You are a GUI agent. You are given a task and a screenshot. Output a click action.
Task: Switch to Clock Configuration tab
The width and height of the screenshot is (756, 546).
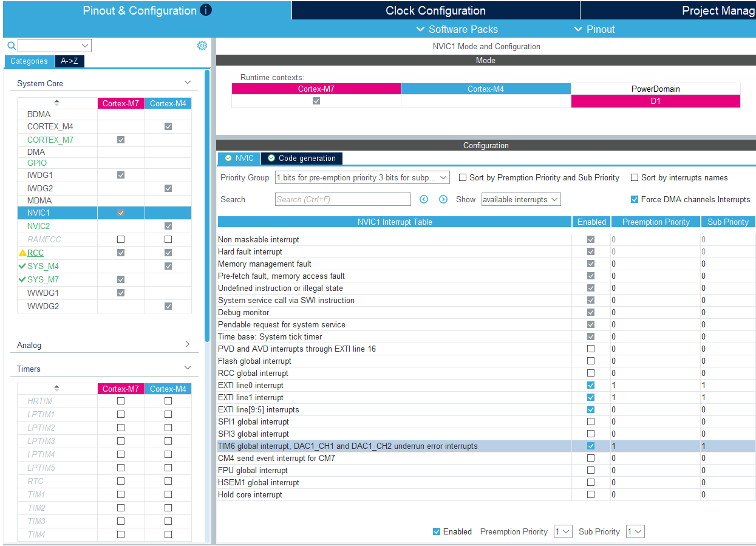(435, 10)
